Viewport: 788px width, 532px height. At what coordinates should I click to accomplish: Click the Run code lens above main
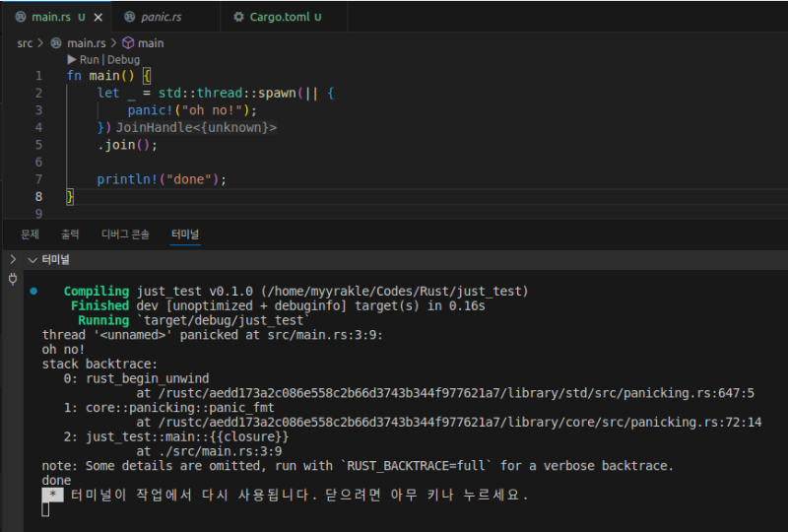click(x=88, y=60)
